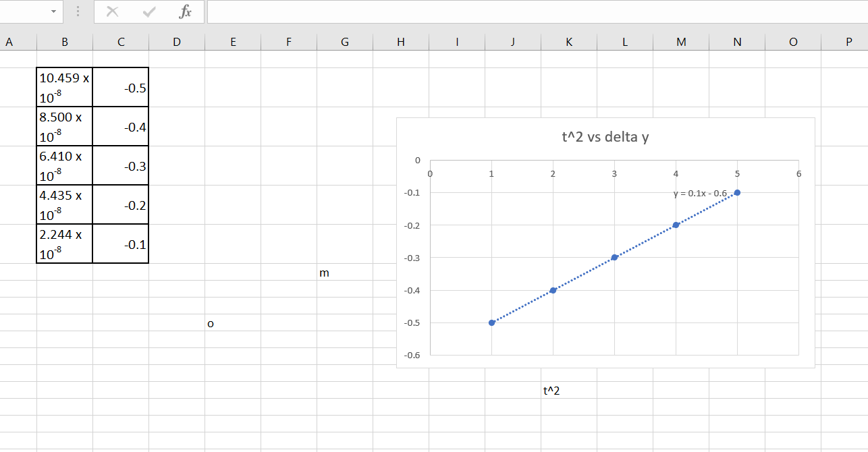This screenshot has width=868, height=452.
Task: Click the cell labeled 'm'
Action: coord(325,273)
